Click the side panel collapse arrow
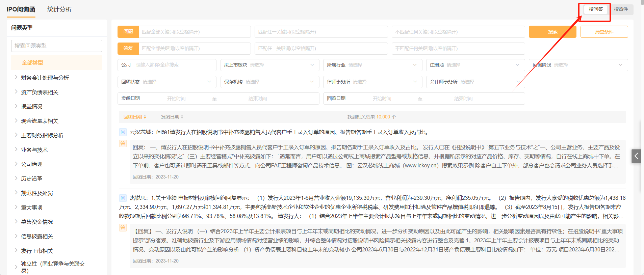This screenshot has height=275, width=644. [x=636, y=156]
